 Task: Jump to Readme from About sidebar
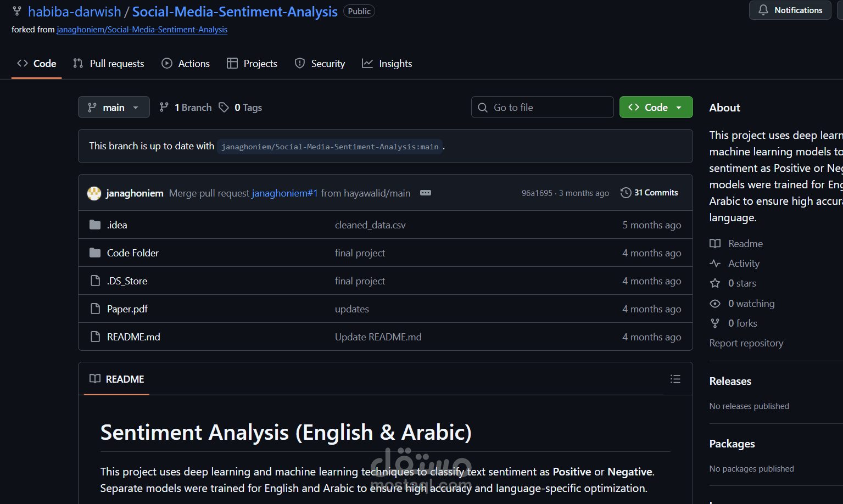click(x=736, y=244)
